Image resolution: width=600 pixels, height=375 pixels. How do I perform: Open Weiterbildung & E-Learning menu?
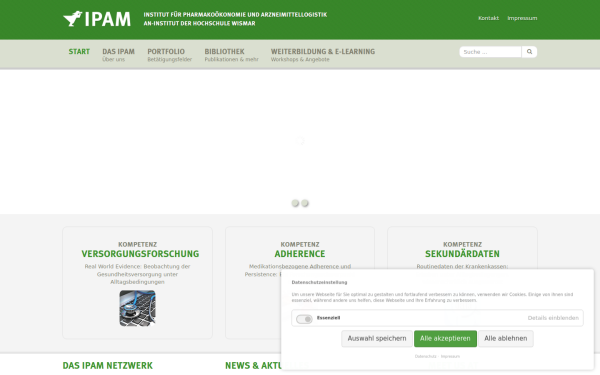[323, 55]
